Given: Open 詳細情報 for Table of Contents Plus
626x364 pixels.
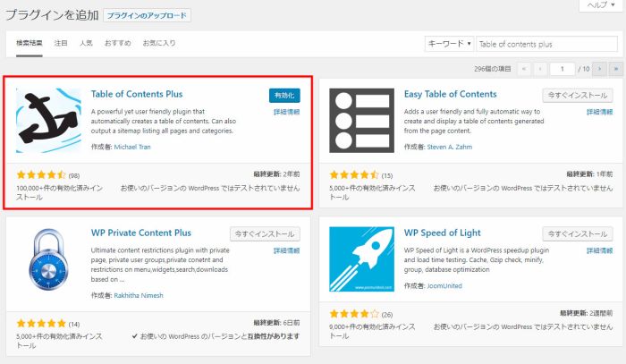Looking at the screenshot, I should click(x=287, y=112).
